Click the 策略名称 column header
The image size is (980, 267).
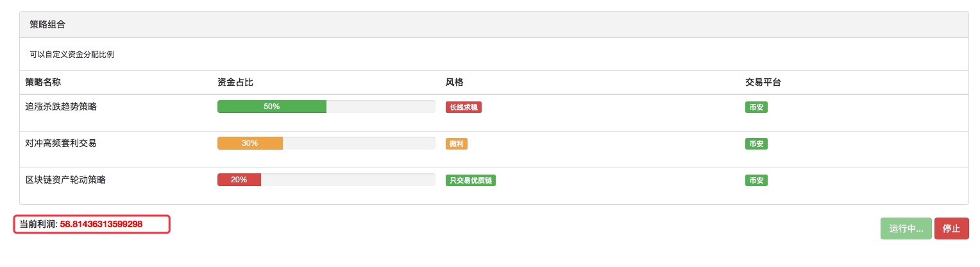[x=43, y=82]
